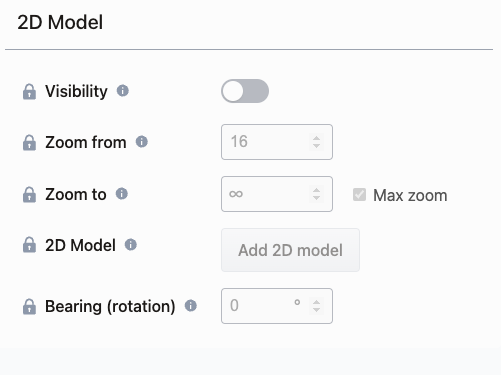Uncheck the Max zoom checkbox
Image resolution: width=501 pixels, height=375 pixels.
pos(359,195)
